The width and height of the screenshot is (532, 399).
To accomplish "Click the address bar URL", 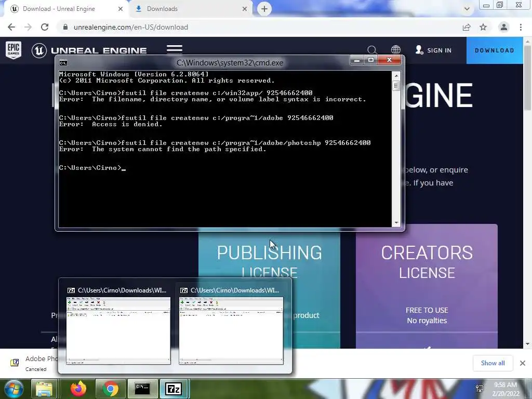I will click(130, 27).
